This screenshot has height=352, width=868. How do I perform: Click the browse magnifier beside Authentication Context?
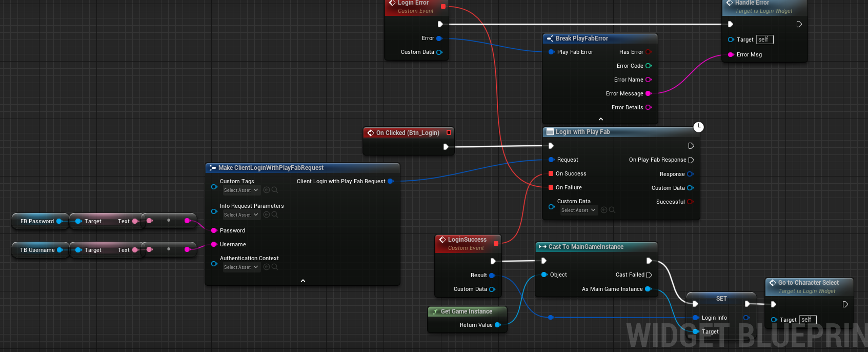pos(275,267)
